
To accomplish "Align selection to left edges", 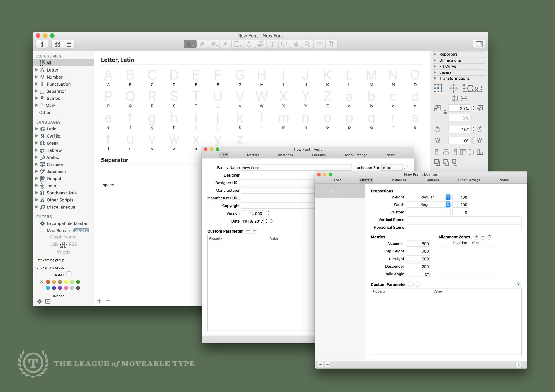I will pyautogui.click(x=437, y=152).
